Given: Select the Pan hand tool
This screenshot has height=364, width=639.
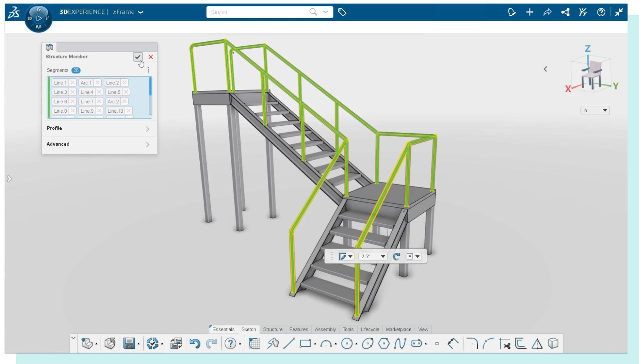Looking at the screenshot, I should point(273,344).
